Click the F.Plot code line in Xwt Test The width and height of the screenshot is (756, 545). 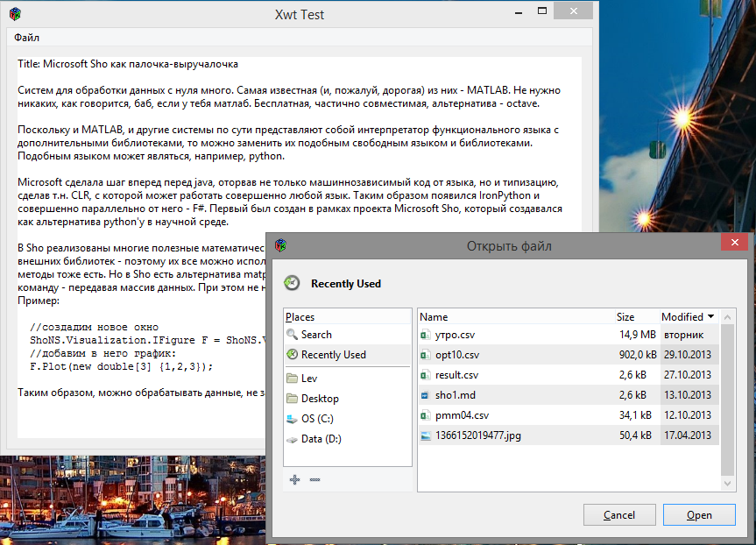coord(121,366)
